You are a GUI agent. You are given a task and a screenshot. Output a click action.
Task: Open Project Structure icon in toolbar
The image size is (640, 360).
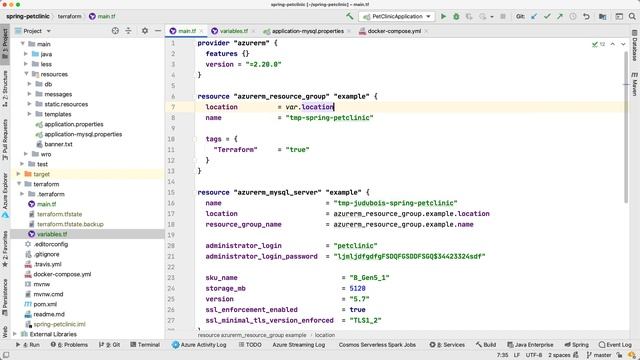602,16
